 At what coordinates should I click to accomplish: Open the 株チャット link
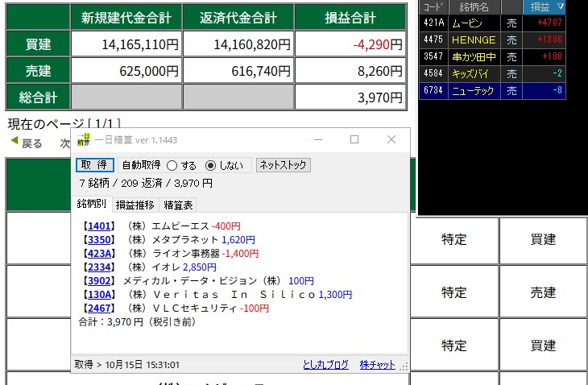[377, 365]
